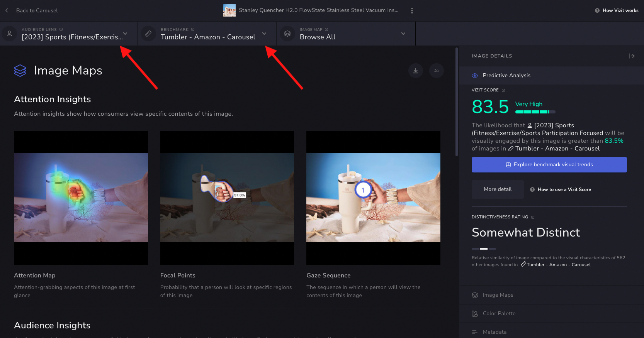Image resolution: width=644 pixels, height=338 pixels.
Task: Open Color Palette section in side panel
Action: [499, 314]
